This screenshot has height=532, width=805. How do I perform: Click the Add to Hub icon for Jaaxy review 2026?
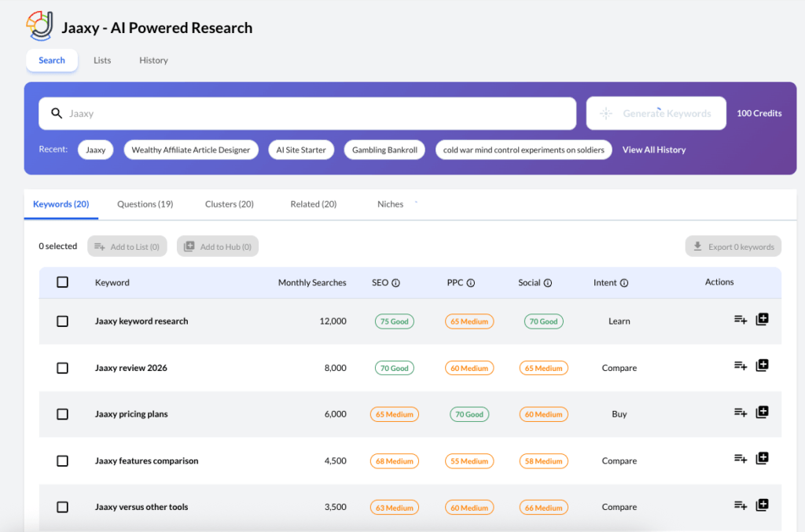pos(762,365)
